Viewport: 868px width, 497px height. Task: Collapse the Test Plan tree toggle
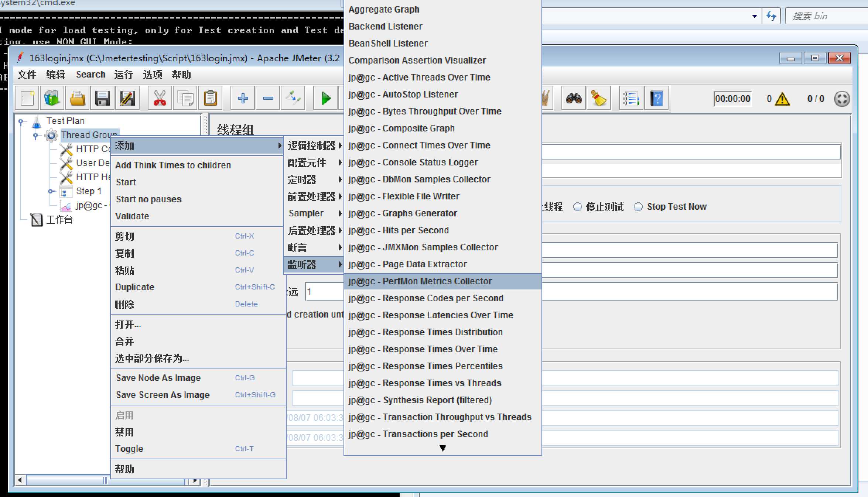(21, 121)
